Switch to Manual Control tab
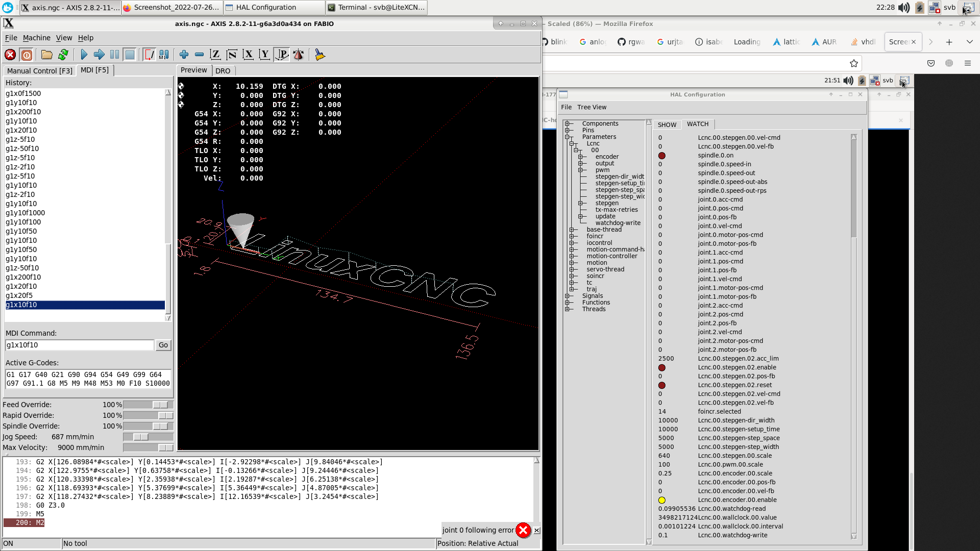 tap(40, 71)
